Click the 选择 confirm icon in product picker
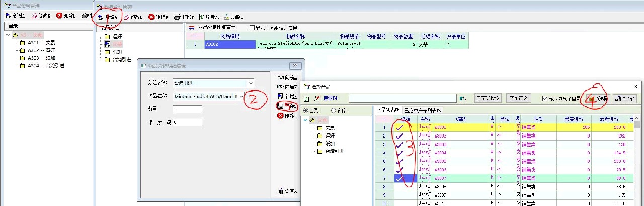 (591, 98)
